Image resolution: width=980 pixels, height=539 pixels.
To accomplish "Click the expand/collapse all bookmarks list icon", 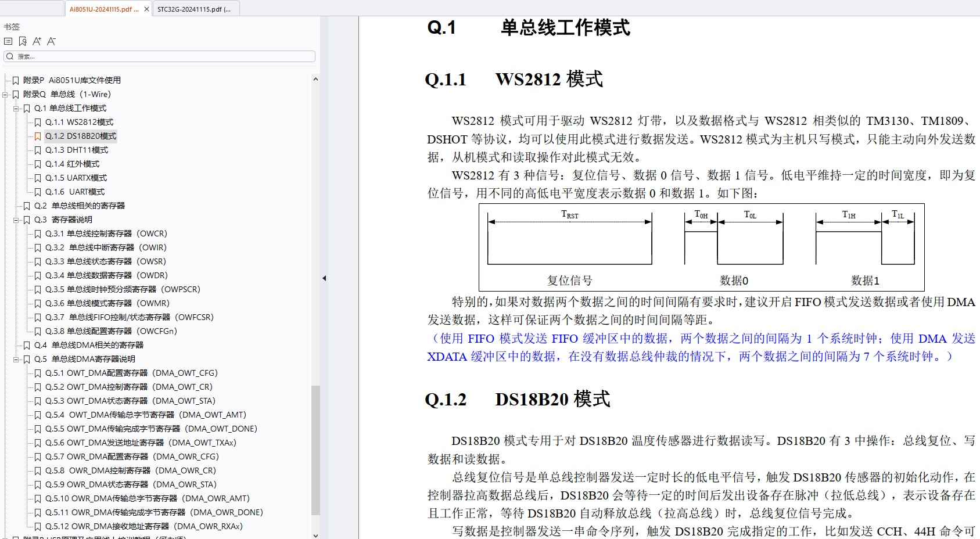I will [8, 41].
